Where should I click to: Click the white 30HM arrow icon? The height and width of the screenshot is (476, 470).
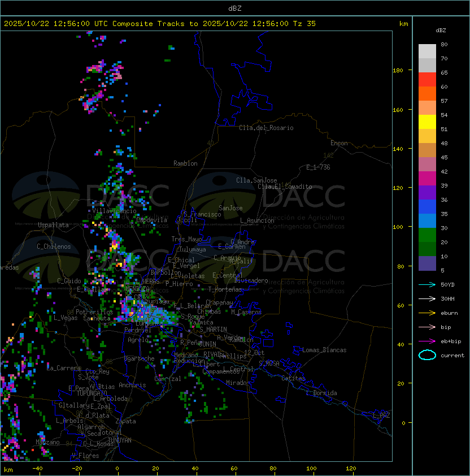point(427,299)
